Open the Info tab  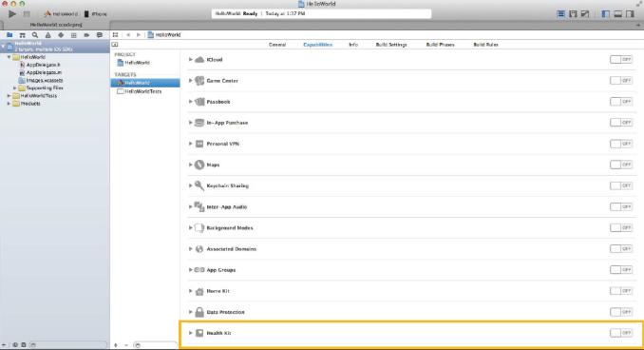tap(353, 45)
